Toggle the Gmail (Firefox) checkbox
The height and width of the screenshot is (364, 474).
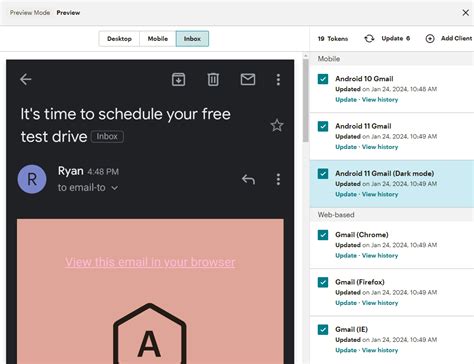pyautogui.click(x=323, y=282)
